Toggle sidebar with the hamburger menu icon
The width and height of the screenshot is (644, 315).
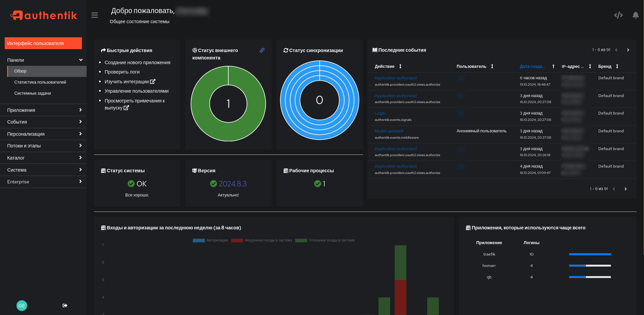coord(95,15)
